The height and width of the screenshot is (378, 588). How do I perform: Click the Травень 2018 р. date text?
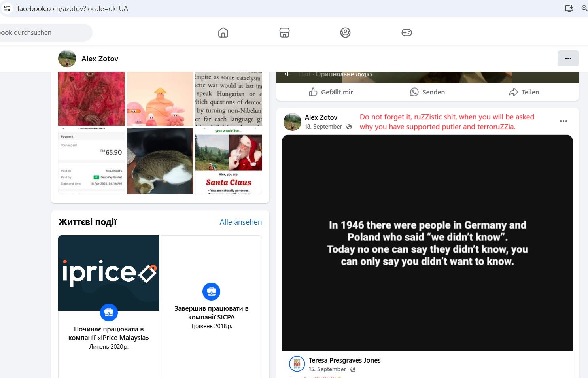pyautogui.click(x=212, y=326)
